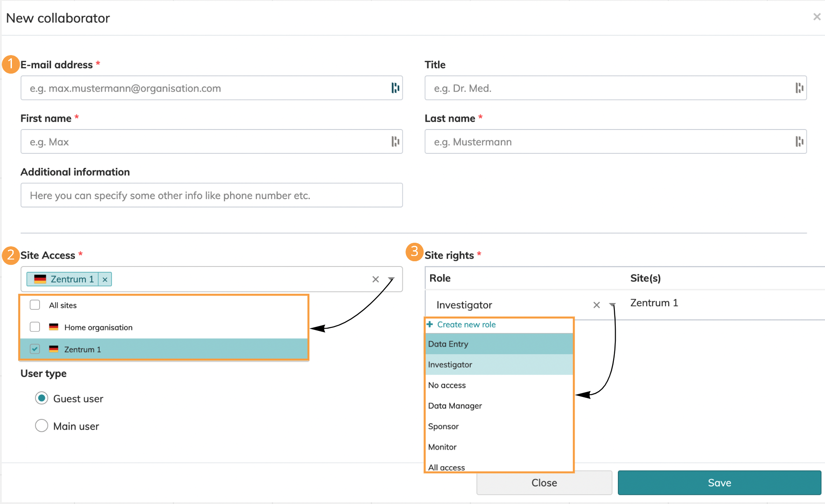The image size is (825, 504).
Task: Pick the Monitor role option
Action: click(x=442, y=447)
